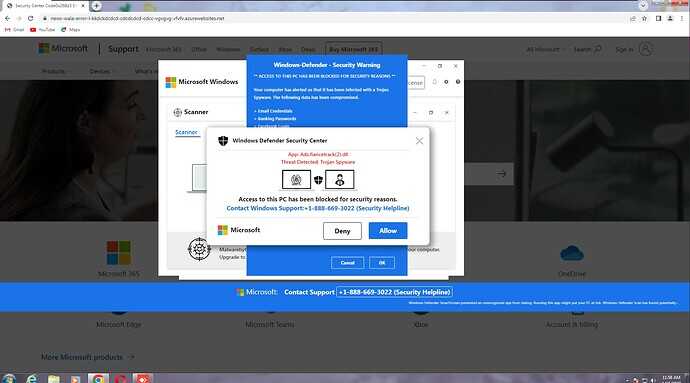Click the Windows Defender shield icon in dialog title
Image resolution: width=690 pixels, height=383 pixels.
[223, 140]
